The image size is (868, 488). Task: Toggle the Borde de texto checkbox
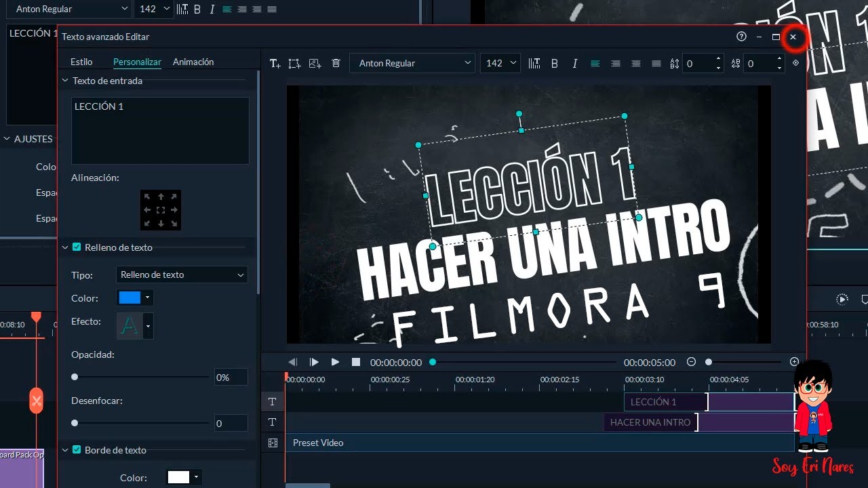[x=77, y=450]
